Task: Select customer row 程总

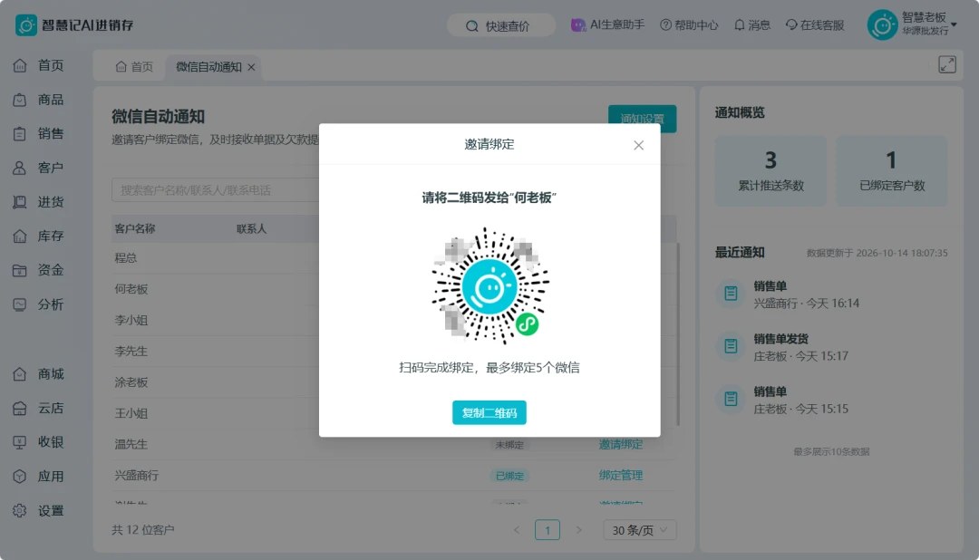Action: tap(215, 258)
